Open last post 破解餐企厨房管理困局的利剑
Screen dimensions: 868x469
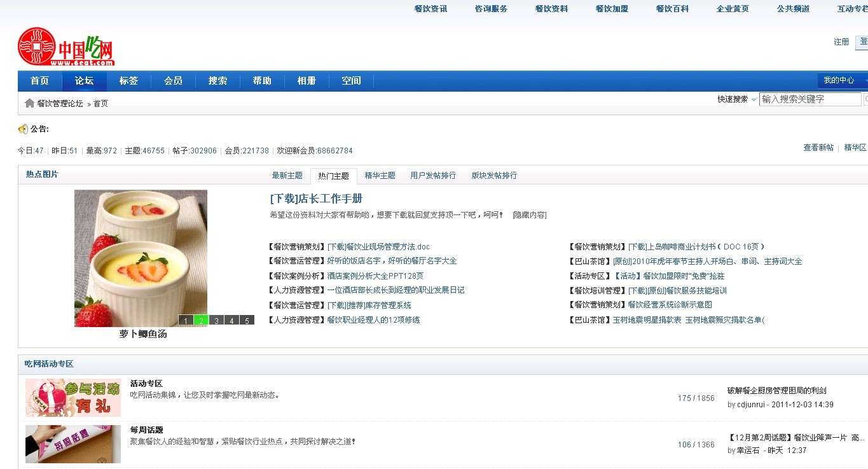777,391
